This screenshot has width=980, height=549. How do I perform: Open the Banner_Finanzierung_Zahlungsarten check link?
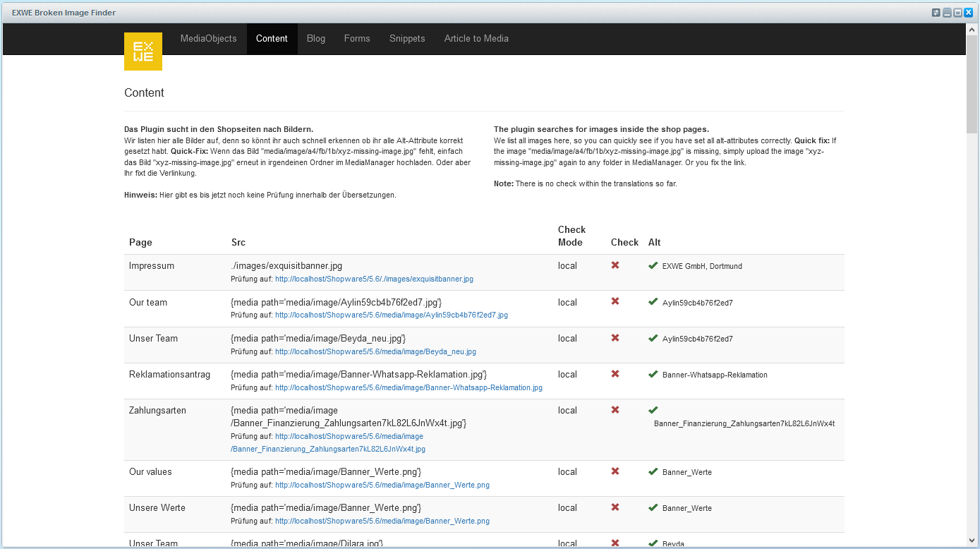pyautogui.click(x=328, y=442)
